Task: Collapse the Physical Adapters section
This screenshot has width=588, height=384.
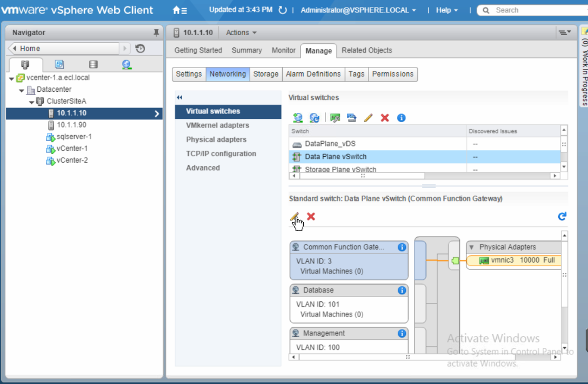Action: pyautogui.click(x=471, y=247)
